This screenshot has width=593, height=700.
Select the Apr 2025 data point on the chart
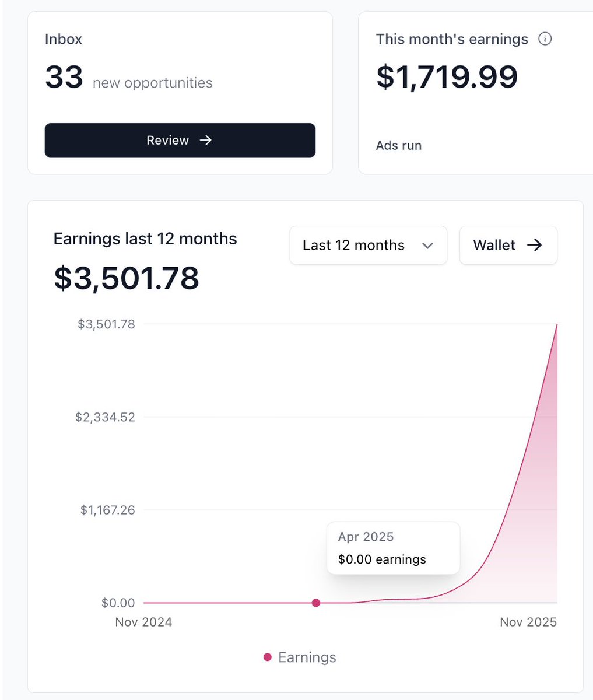[315, 603]
